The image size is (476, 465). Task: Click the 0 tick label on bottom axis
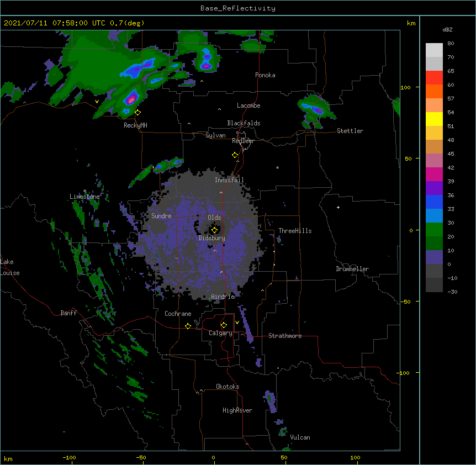pyautogui.click(x=213, y=458)
